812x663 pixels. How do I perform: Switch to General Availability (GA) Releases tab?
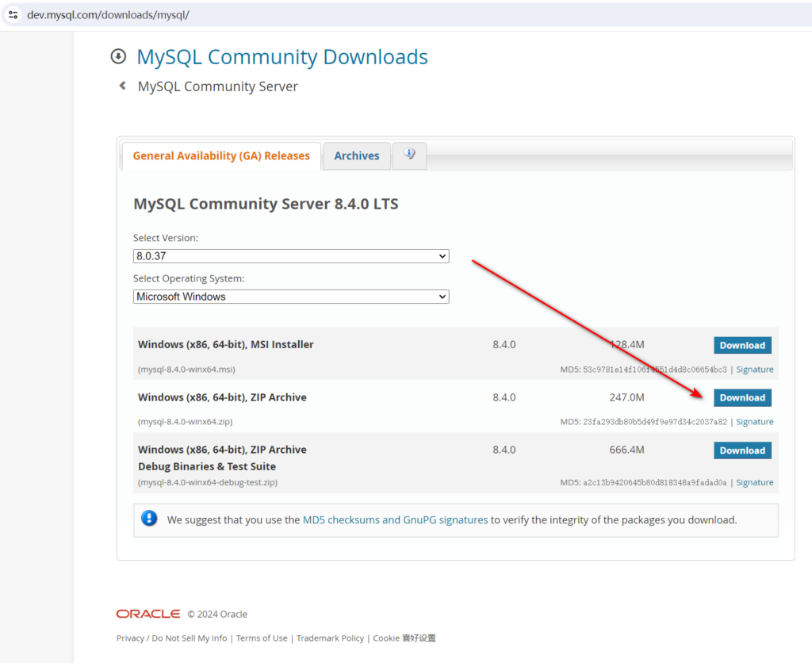point(222,156)
